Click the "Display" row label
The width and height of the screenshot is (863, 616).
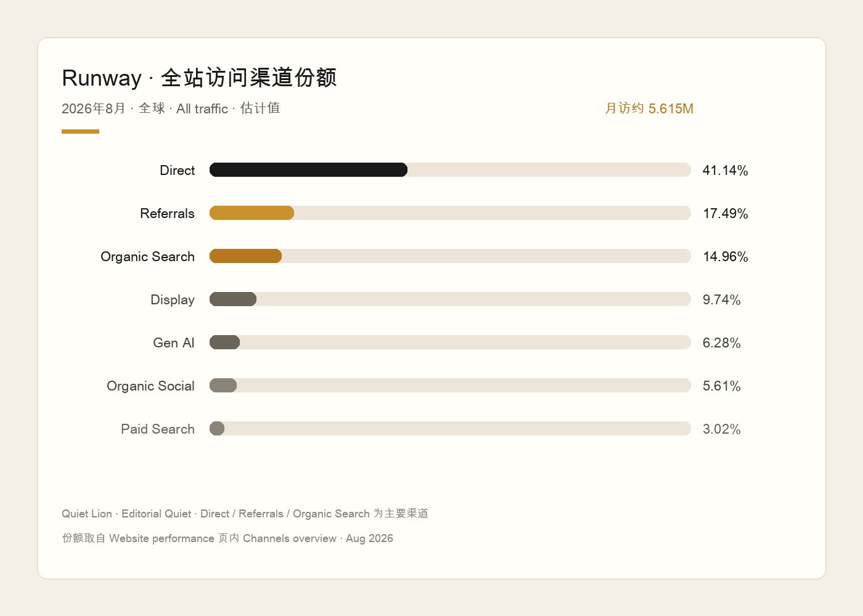pos(173,300)
